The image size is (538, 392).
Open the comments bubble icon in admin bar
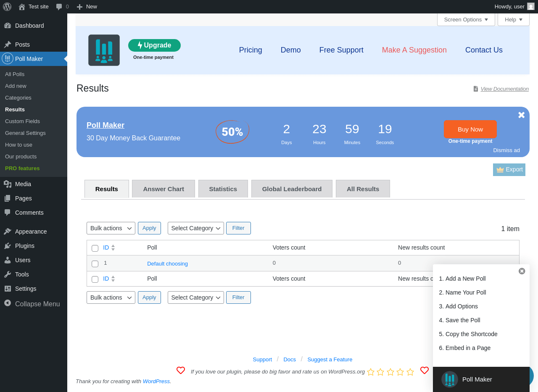59,7
